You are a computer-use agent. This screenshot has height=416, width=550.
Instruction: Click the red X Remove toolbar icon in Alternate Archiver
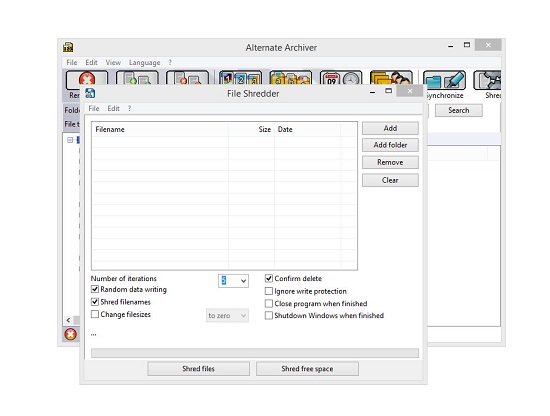coord(87,78)
